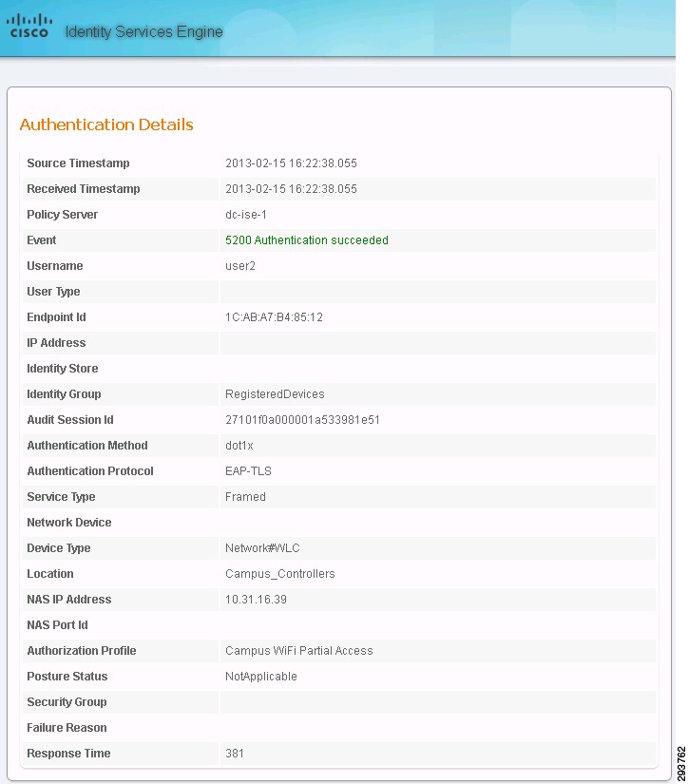
Task: Click the User Type label
Action: click(53, 292)
